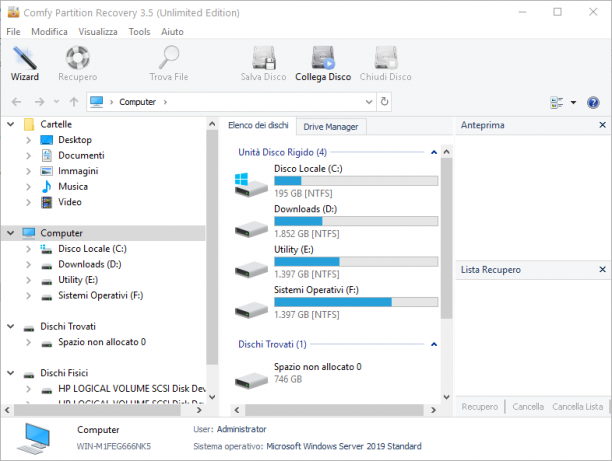Viewport: 612px width, 461px height.
Task: Click Downloads (D:) usage bar
Action: (x=356, y=221)
